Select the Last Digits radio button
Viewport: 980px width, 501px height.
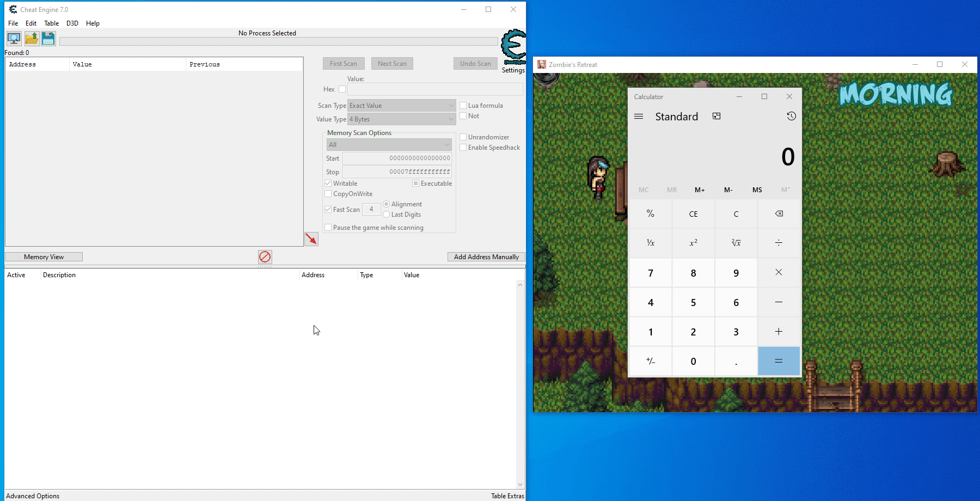[387, 215]
